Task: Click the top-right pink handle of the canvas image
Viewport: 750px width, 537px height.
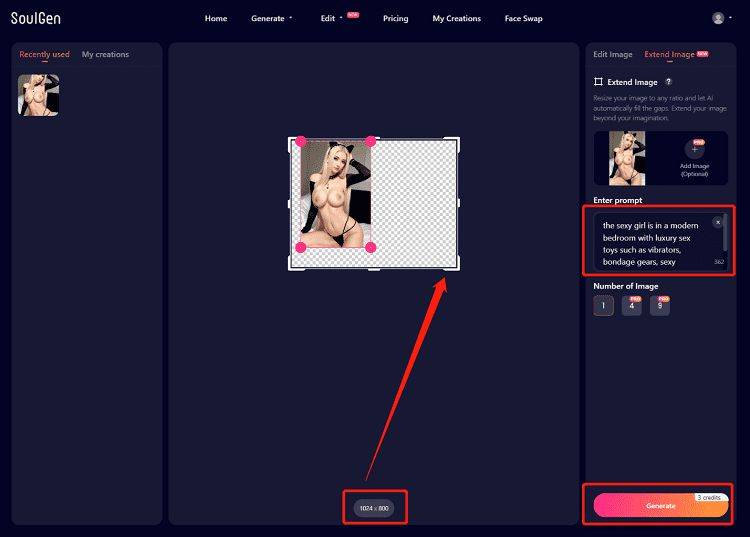Action: (371, 141)
